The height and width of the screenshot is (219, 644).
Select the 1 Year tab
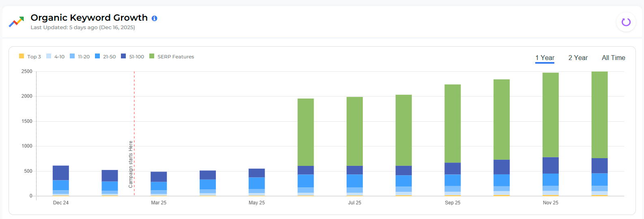(x=545, y=58)
